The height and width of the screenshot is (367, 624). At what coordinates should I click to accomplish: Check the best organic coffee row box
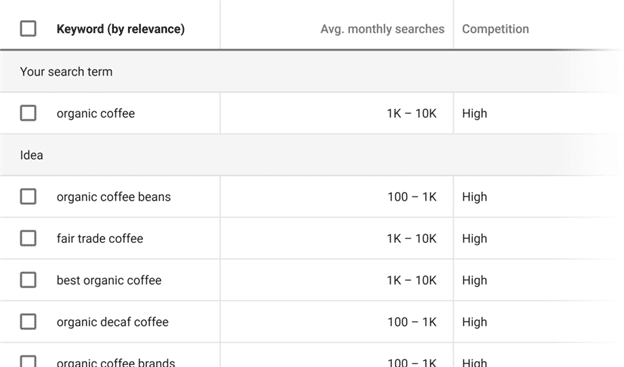click(x=28, y=280)
